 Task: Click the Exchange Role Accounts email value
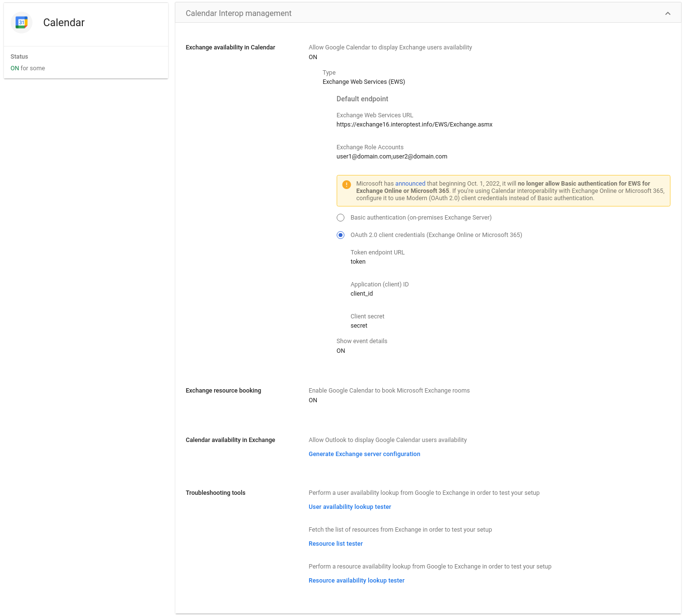click(392, 157)
